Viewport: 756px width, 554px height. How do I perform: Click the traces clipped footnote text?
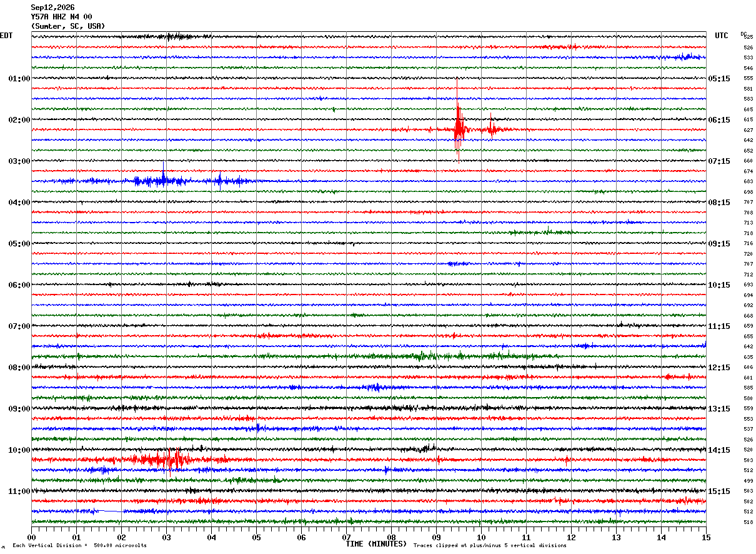pyautogui.click(x=490, y=545)
